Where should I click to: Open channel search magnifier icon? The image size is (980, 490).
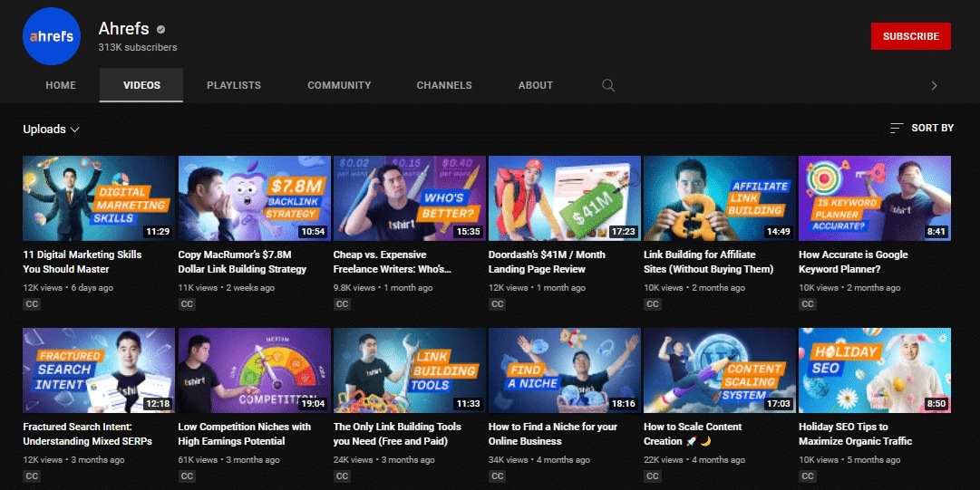[x=608, y=85]
